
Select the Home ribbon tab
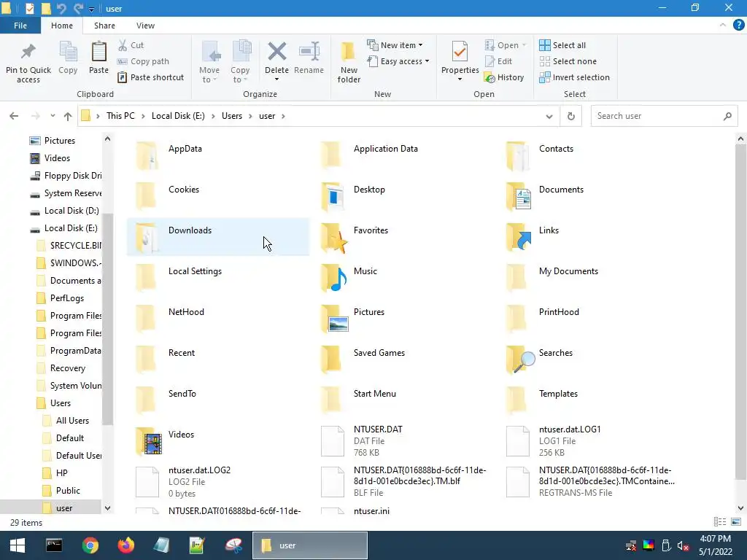point(62,26)
